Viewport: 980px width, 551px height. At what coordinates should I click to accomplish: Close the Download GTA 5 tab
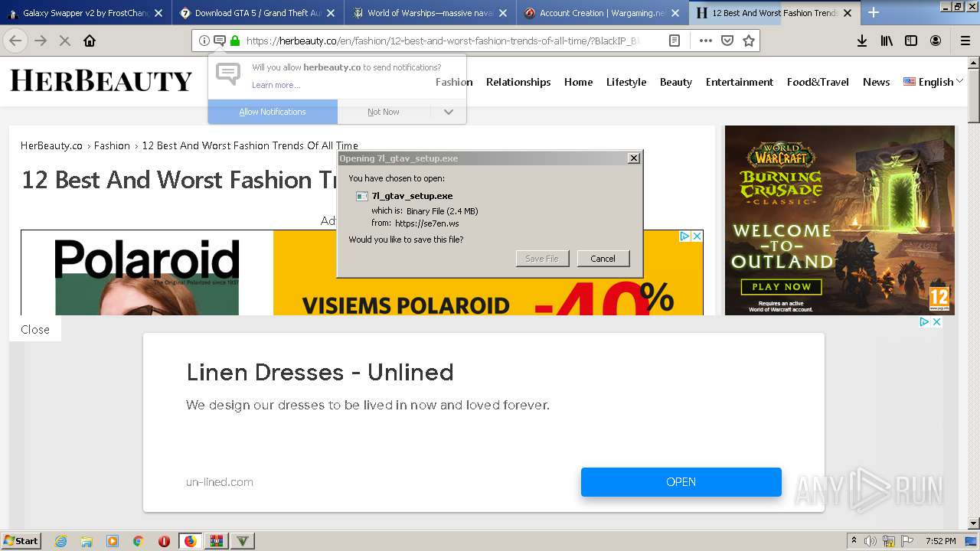[x=331, y=13]
